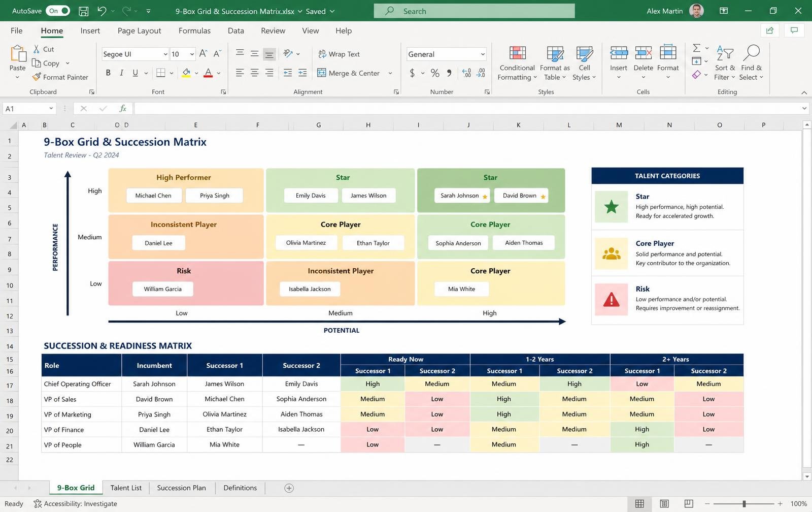Open the Cell Styles dropdown
Viewport: 812px width, 512px height.
(x=584, y=62)
